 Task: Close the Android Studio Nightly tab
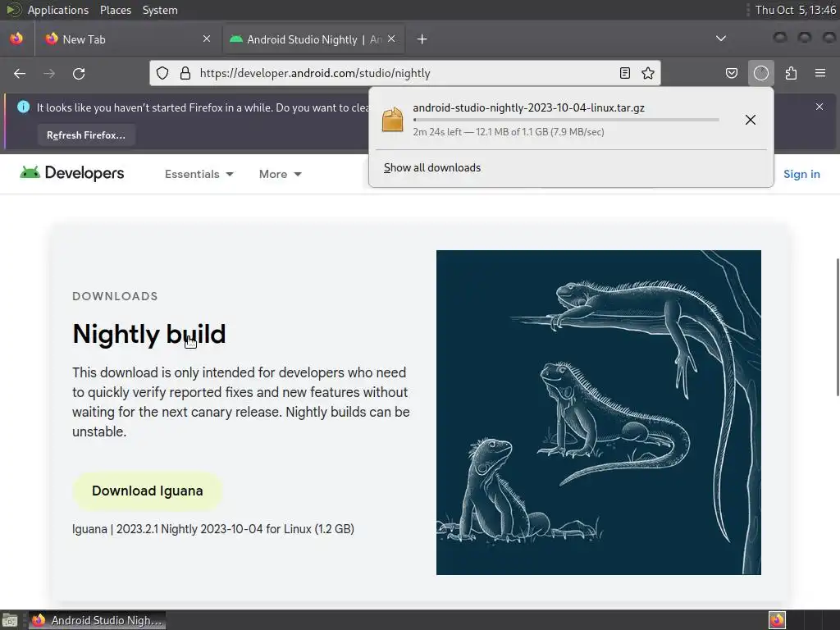391,39
